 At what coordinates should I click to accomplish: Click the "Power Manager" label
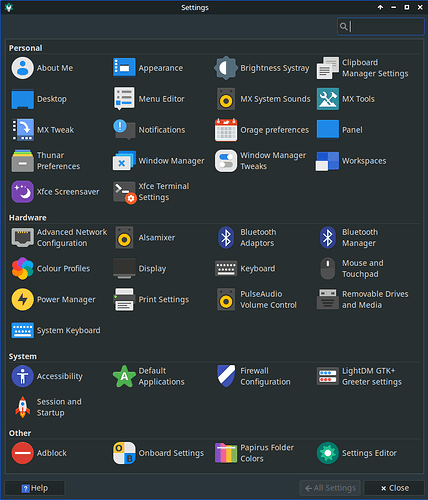click(x=66, y=300)
